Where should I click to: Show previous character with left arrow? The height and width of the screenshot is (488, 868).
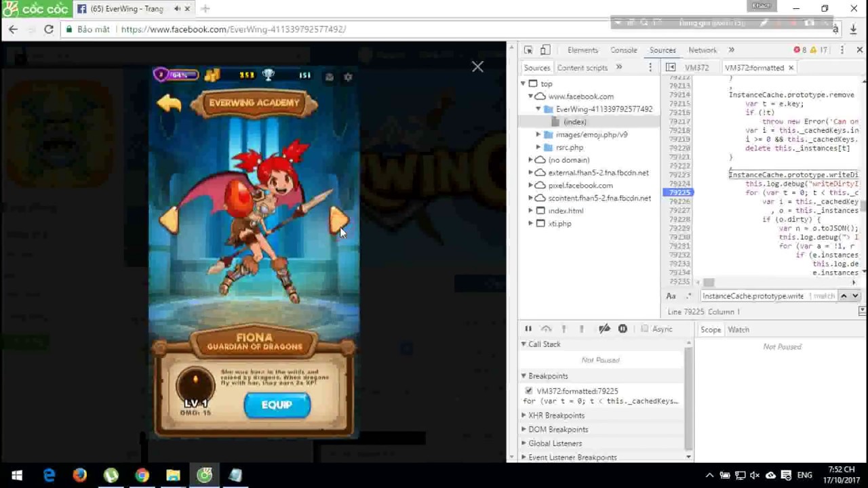click(x=168, y=220)
